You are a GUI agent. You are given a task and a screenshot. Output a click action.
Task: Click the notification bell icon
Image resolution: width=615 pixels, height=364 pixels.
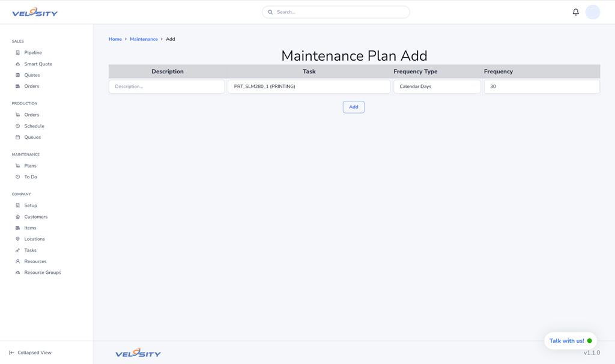pyautogui.click(x=575, y=12)
